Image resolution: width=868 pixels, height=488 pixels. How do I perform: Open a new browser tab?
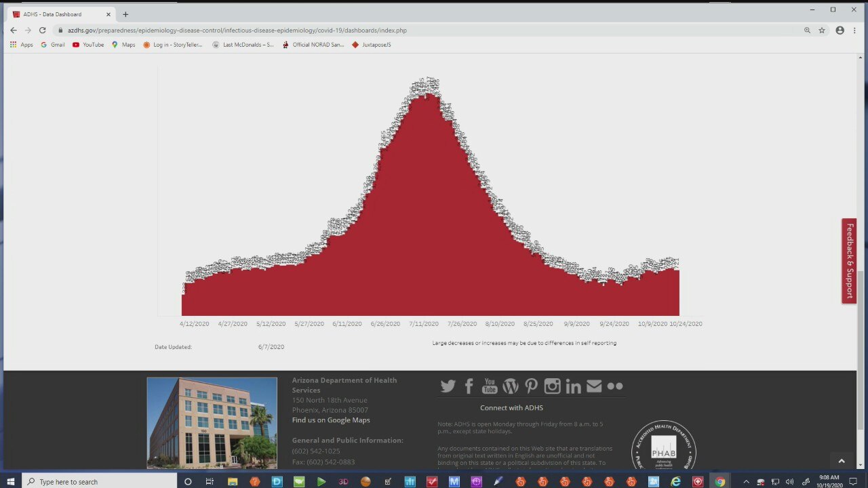[125, 14]
